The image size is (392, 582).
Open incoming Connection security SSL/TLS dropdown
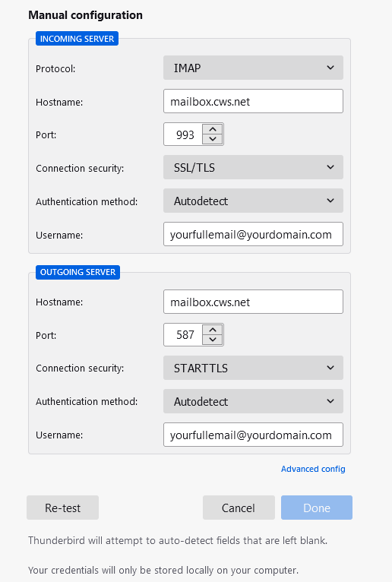253,167
